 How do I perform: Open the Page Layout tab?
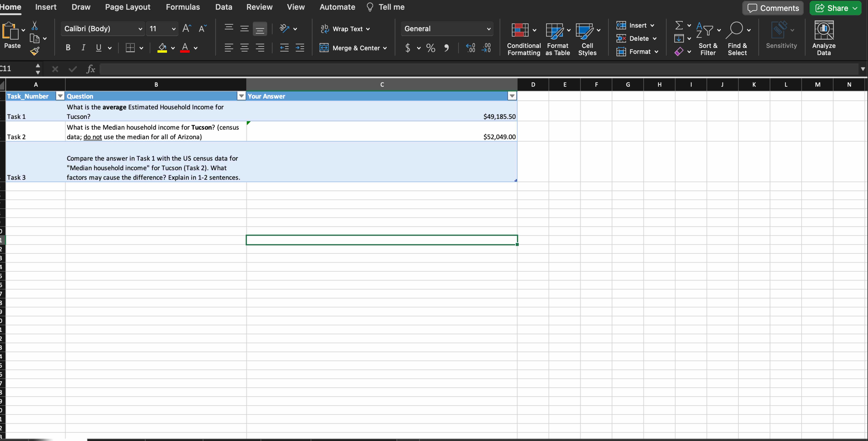pyautogui.click(x=127, y=7)
